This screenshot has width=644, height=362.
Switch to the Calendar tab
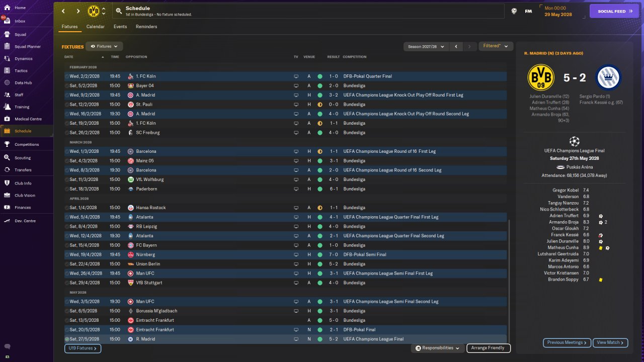[x=96, y=27]
